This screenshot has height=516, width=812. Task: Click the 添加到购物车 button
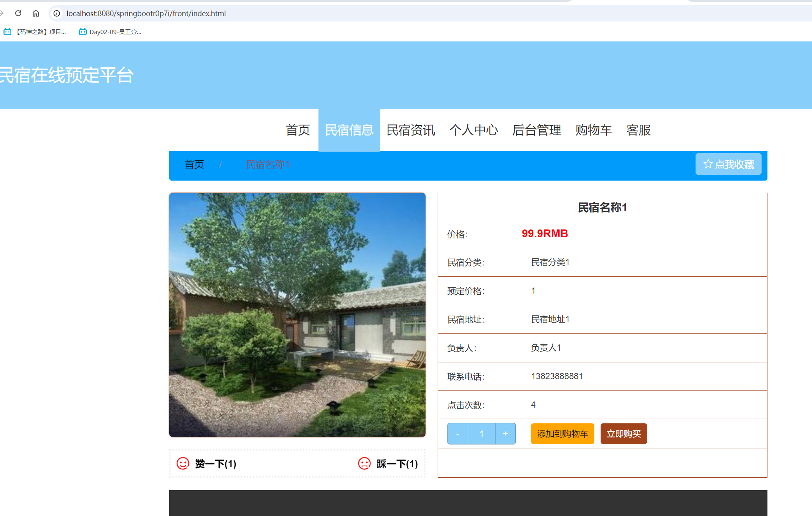[x=562, y=434]
